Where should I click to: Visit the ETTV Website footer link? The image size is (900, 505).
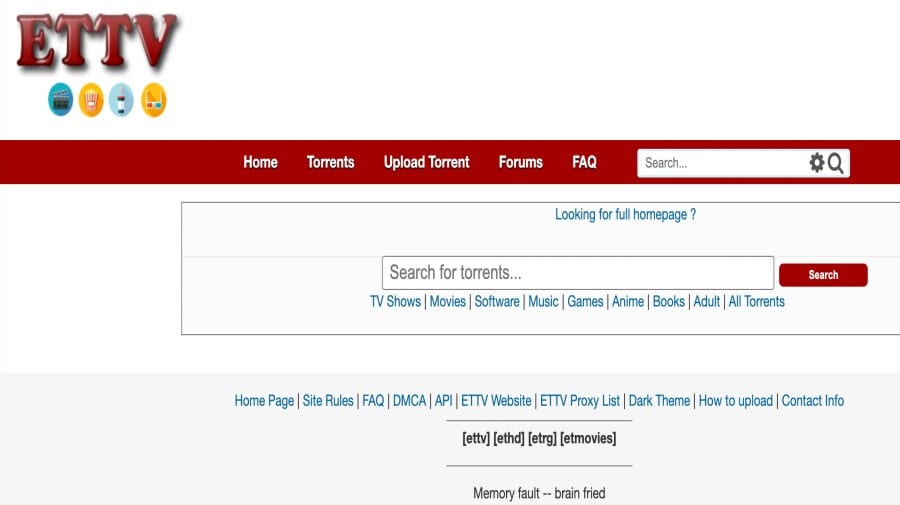pyautogui.click(x=496, y=401)
